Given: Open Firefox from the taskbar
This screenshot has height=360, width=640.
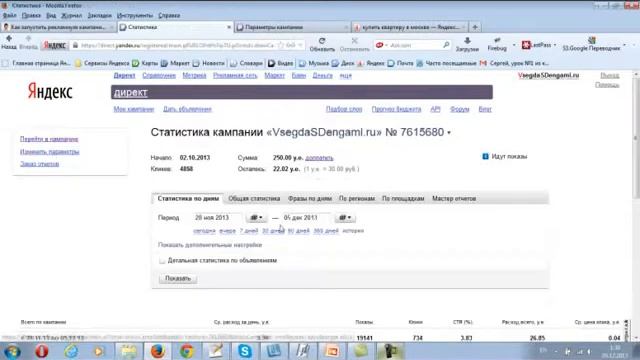Looking at the screenshot, I should point(158,351).
